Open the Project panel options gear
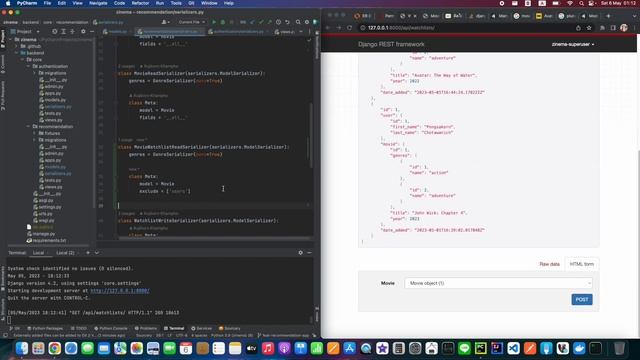 click(83, 31)
